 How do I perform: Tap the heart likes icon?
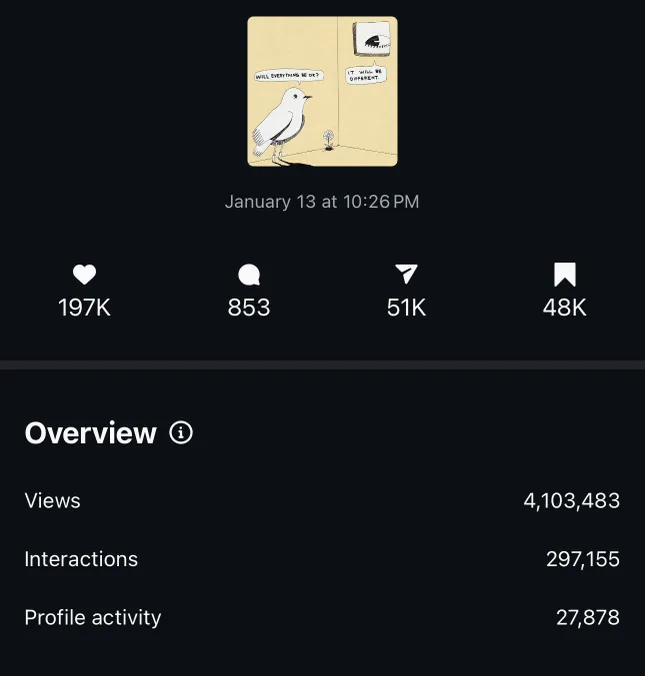tap(85, 274)
